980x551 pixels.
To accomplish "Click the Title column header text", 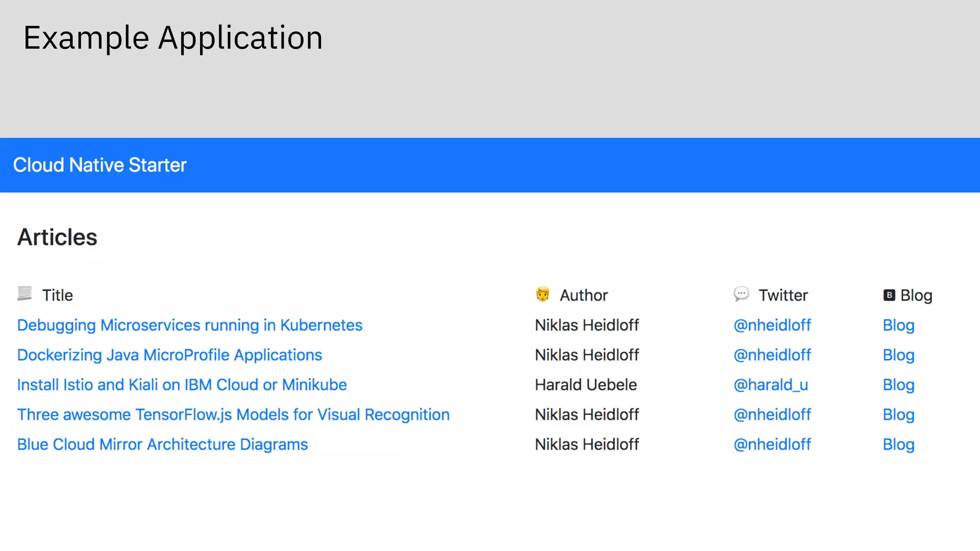I will (x=57, y=295).
